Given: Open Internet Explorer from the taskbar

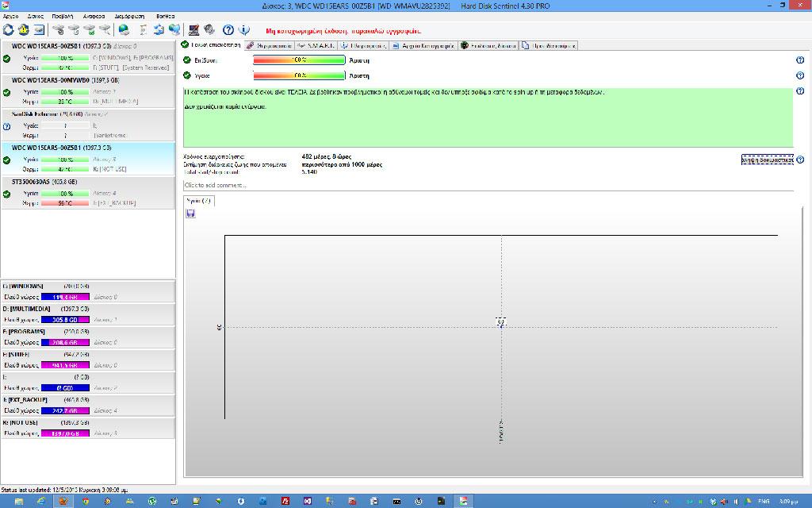Looking at the screenshot, I should (x=41, y=502).
